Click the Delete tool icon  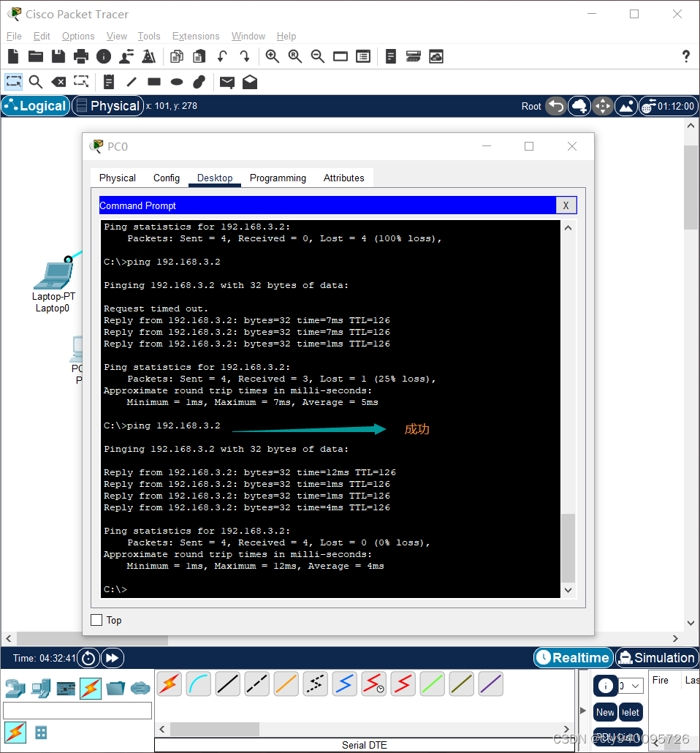coord(58,82)
